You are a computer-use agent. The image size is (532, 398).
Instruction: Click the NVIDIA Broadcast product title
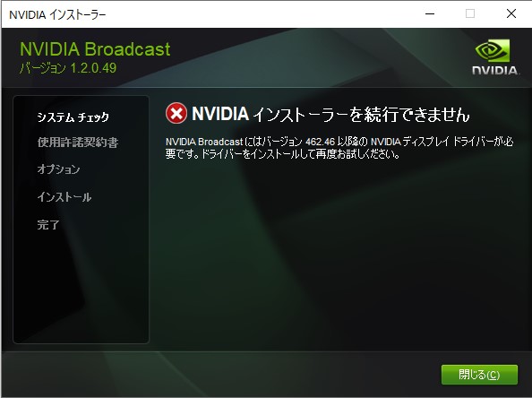point(95,49)
